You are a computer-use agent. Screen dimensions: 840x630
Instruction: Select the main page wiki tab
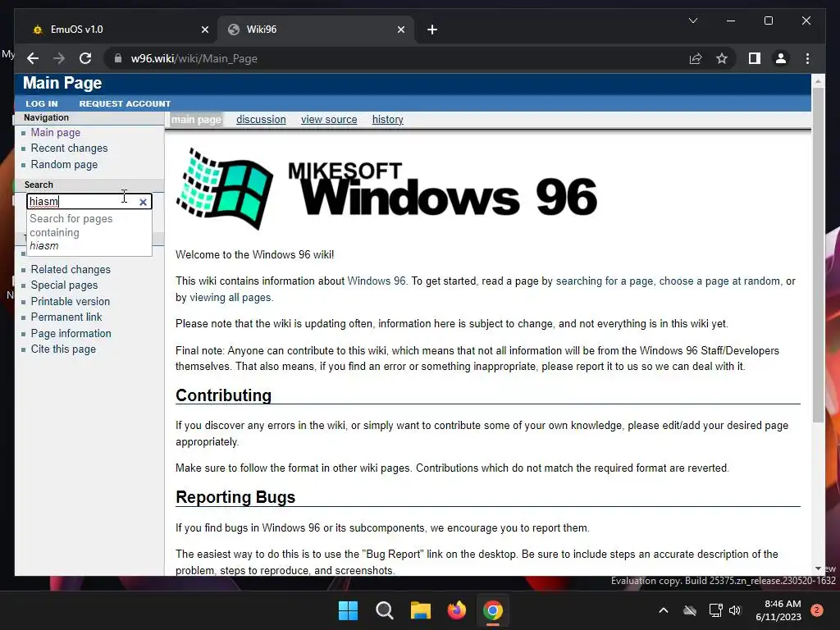(196, 120)
